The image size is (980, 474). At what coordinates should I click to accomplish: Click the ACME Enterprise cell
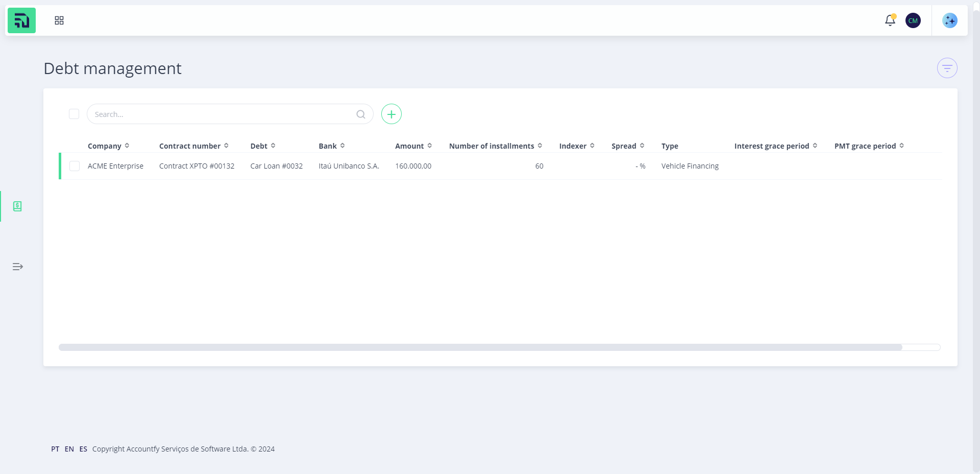115,166
